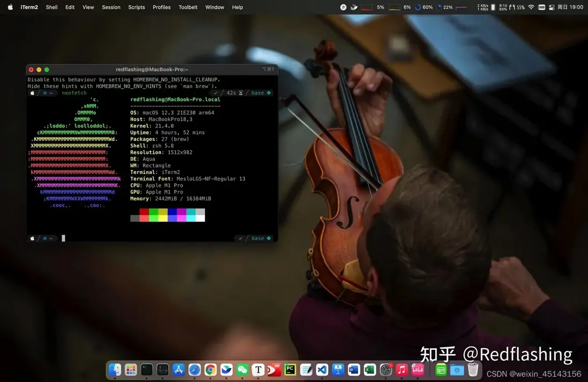The width and height of the screenshot is (588, 382).
Task: Open the Toolbelt menu
Action: [x=188, y=7]
